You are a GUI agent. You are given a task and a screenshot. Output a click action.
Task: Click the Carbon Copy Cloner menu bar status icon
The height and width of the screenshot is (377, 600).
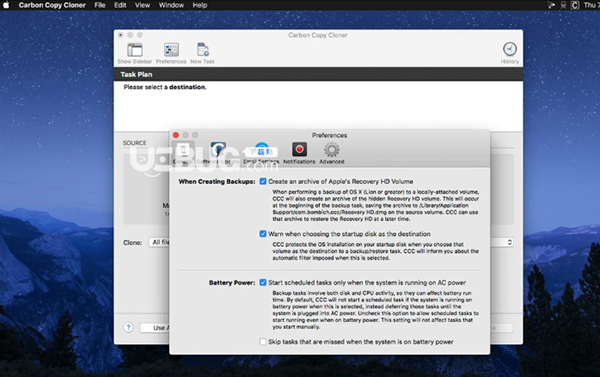[575, 5]
